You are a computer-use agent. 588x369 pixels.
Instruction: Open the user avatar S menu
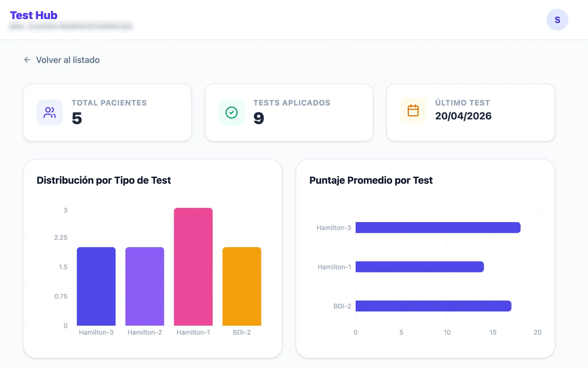coord(557,20)
